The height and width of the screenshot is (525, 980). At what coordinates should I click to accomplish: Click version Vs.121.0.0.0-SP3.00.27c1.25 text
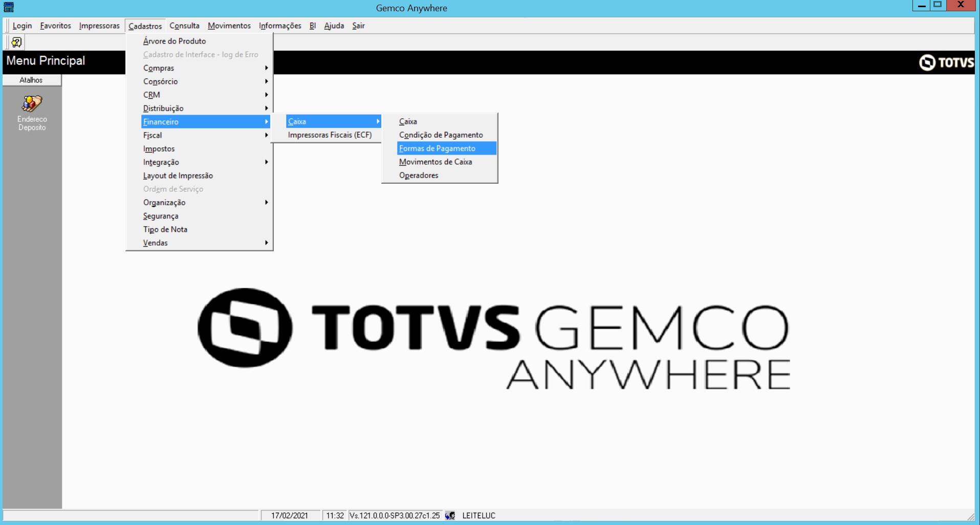click(395, 515)
